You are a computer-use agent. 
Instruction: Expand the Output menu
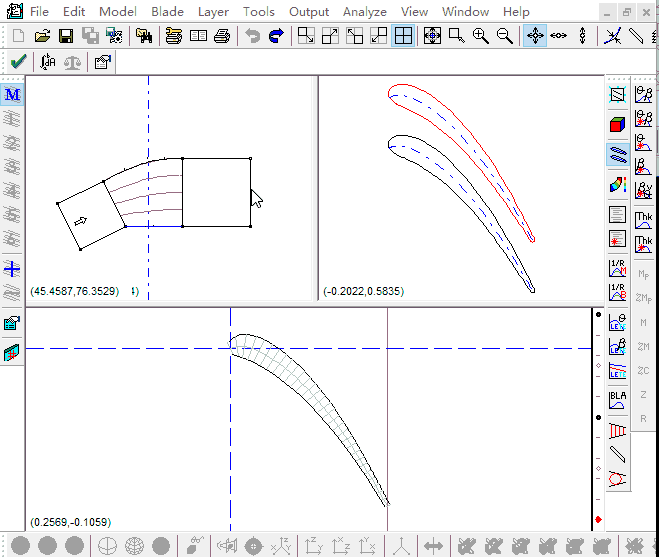tap(309, 12)
